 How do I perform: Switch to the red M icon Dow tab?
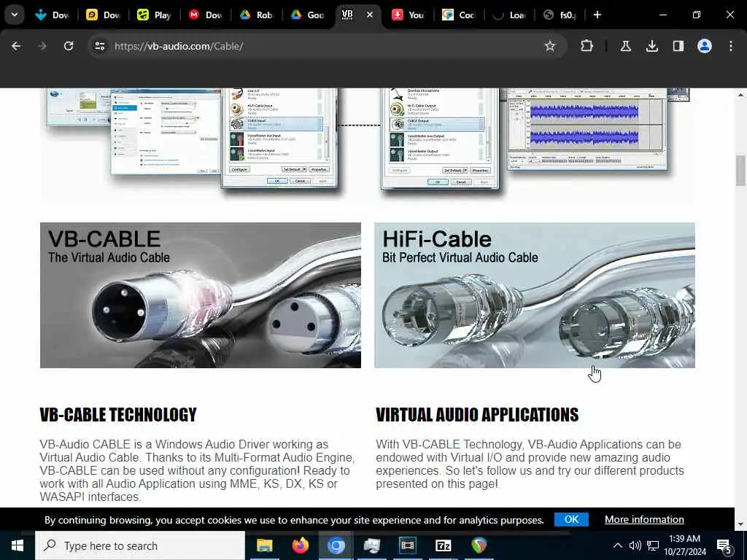click(205, 15)
